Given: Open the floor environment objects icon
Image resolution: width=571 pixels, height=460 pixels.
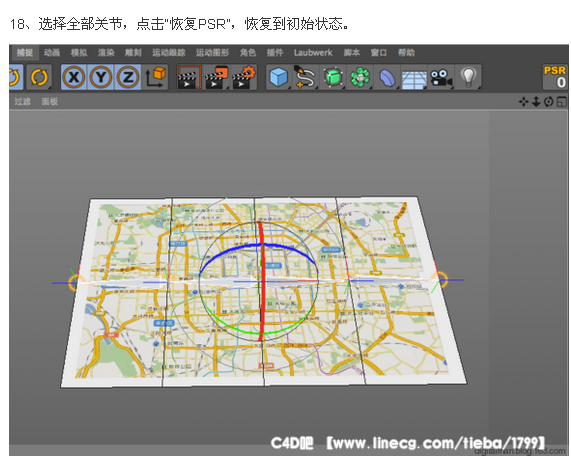Looking at the screenshot, I should 414,78.
